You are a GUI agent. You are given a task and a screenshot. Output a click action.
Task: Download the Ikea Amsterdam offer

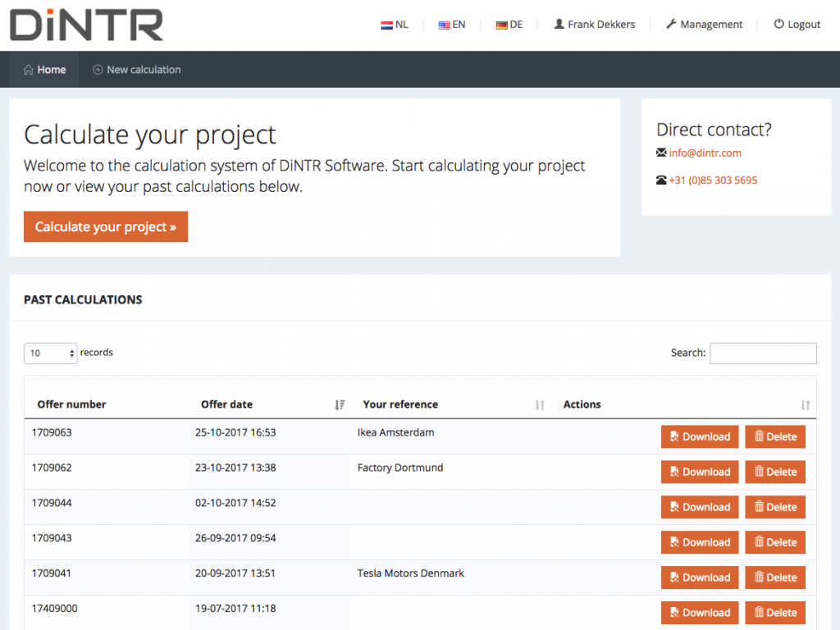click(699, 436)
